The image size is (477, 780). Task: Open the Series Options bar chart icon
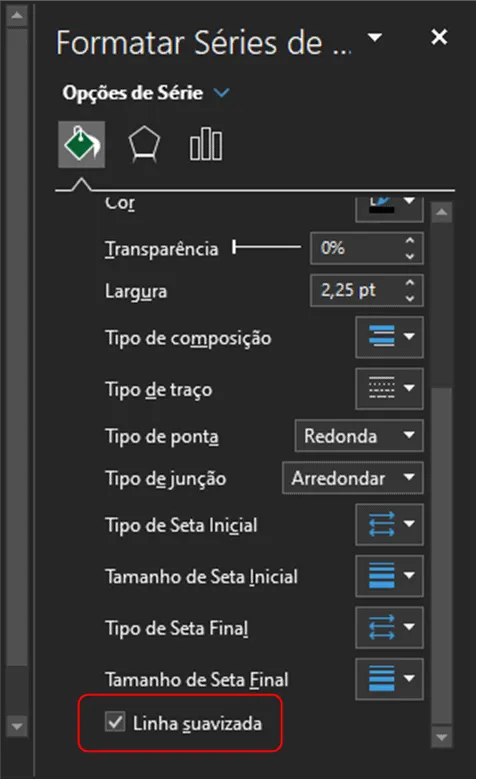point(206,144)
